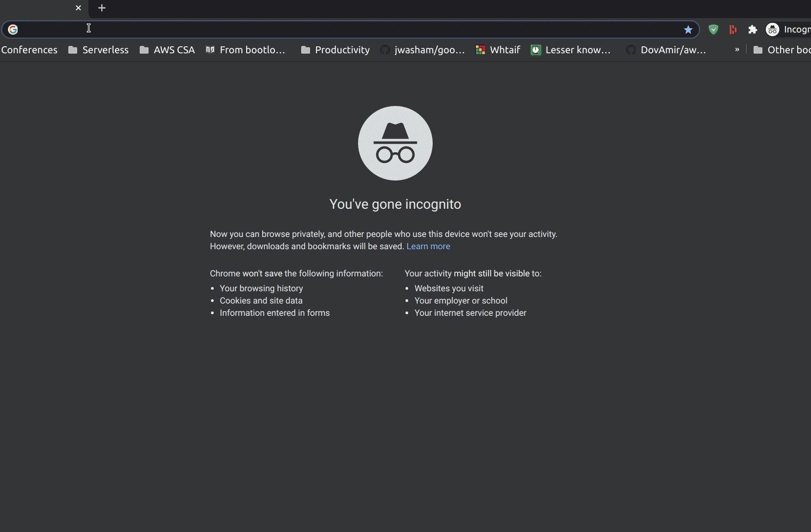Click the 'Your browsing history' list item
811x532 pixels.
(x=261, y=289)
